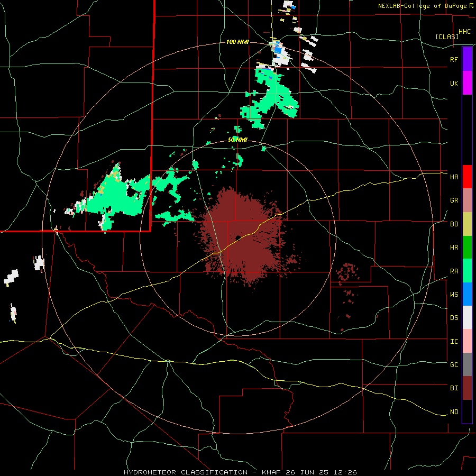
Task: Click the yellow BD legend color swatch
Action: click(x=467, y=224)
